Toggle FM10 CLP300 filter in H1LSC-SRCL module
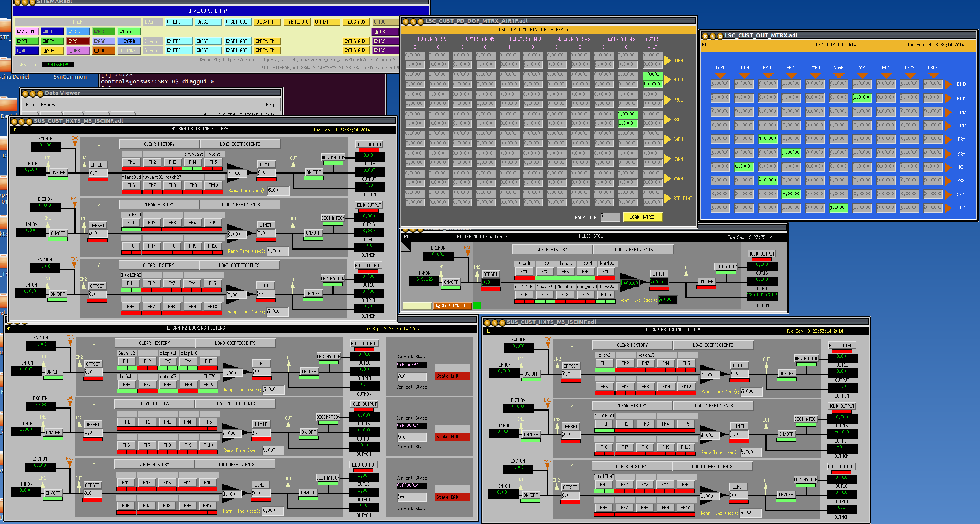Image resolution: width=980 pixels, height=524 pixels. point(606,295)
